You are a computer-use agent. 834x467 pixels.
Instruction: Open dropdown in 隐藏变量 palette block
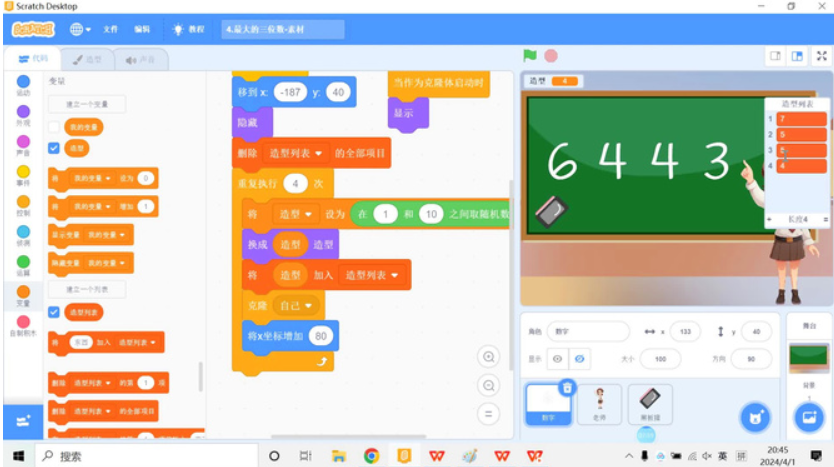[106, 263]
